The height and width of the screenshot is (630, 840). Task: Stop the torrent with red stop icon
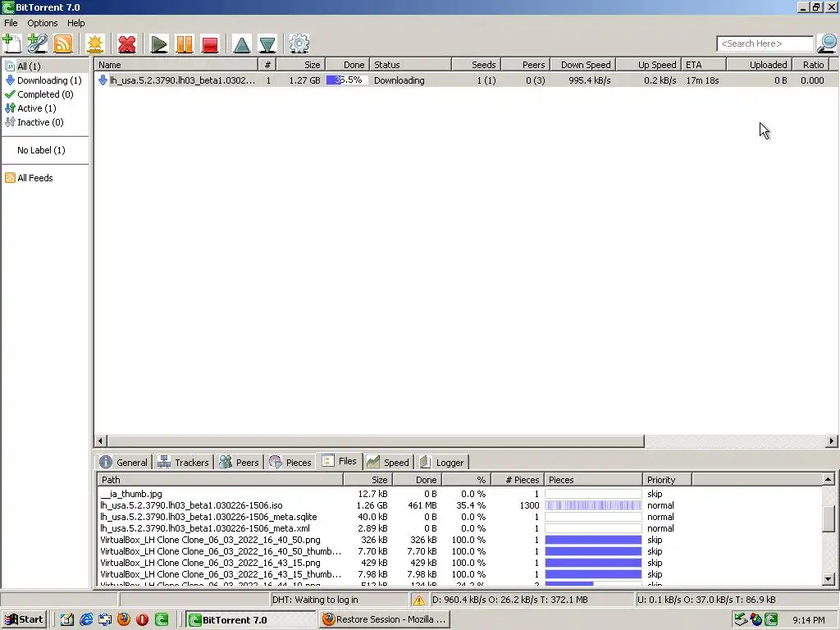pos(210,43)
